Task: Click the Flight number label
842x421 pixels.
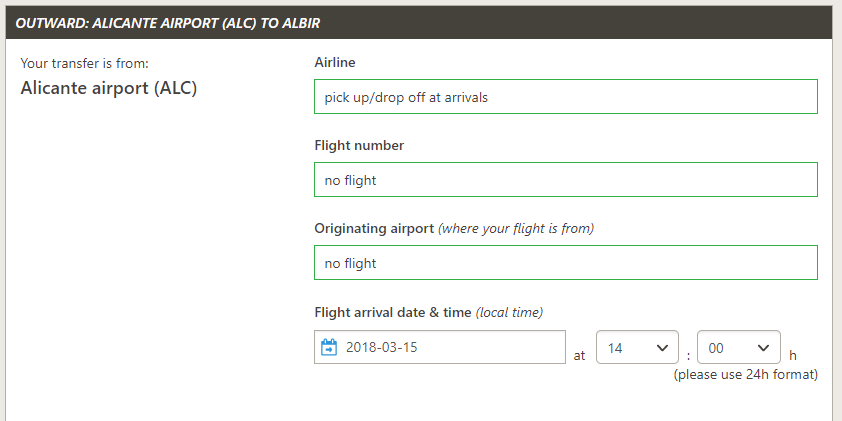Action: click(x=359, y=145)
